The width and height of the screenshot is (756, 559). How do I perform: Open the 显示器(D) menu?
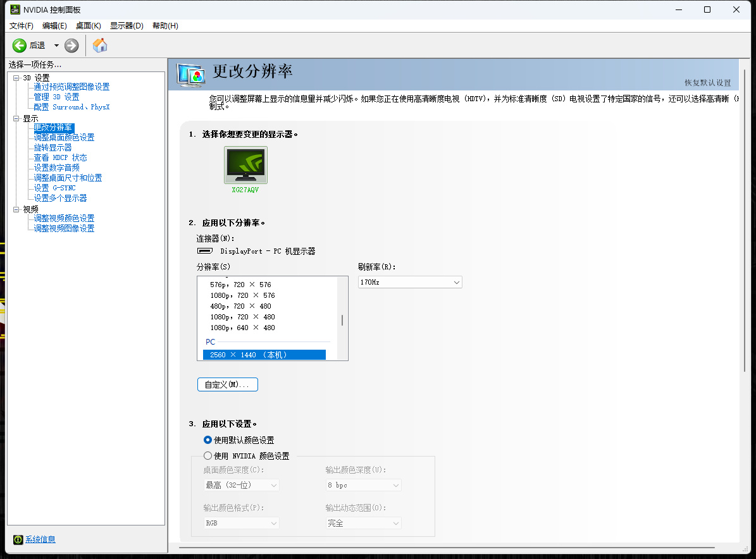(x=127, y=25)
